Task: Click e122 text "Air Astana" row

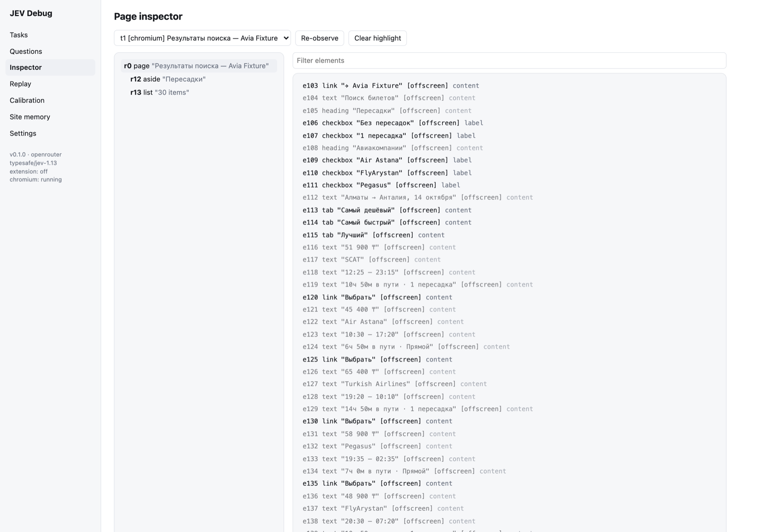Action: coord(509,322)
